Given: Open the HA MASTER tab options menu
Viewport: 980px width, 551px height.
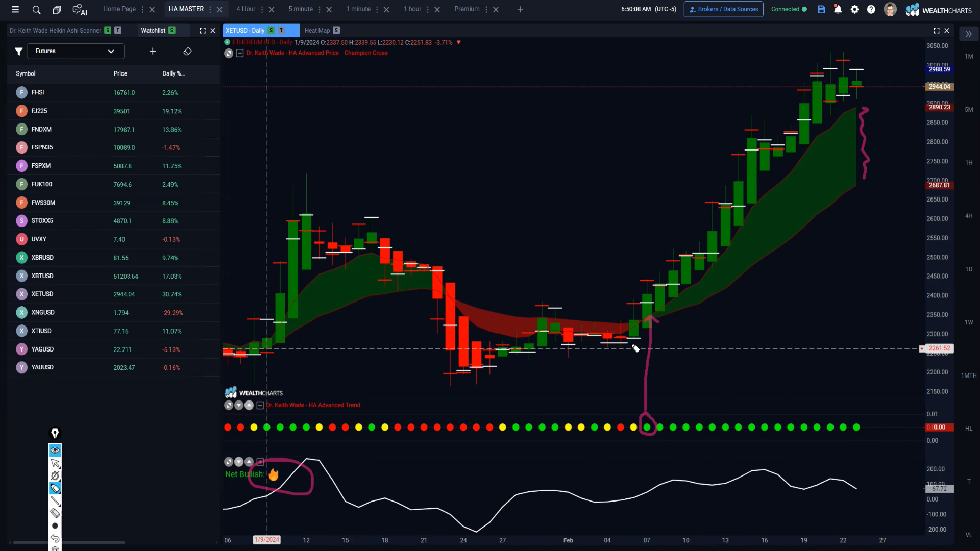Looking at the screenshot, I should [x=210, y=9].
